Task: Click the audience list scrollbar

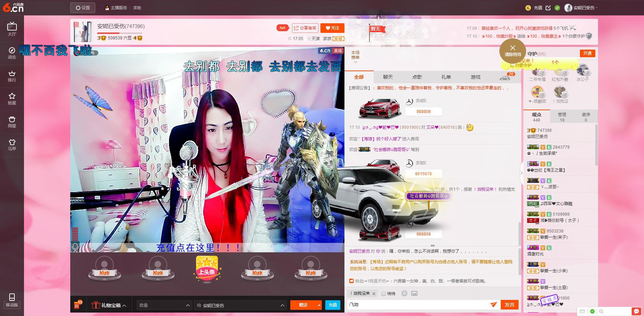Action: 596,146
